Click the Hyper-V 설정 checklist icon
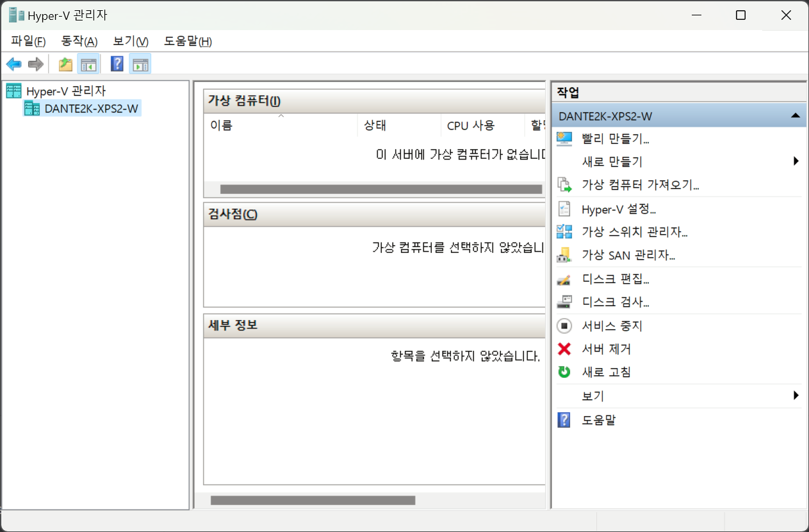Screen dimensions: 809x532 click(564, 209)
